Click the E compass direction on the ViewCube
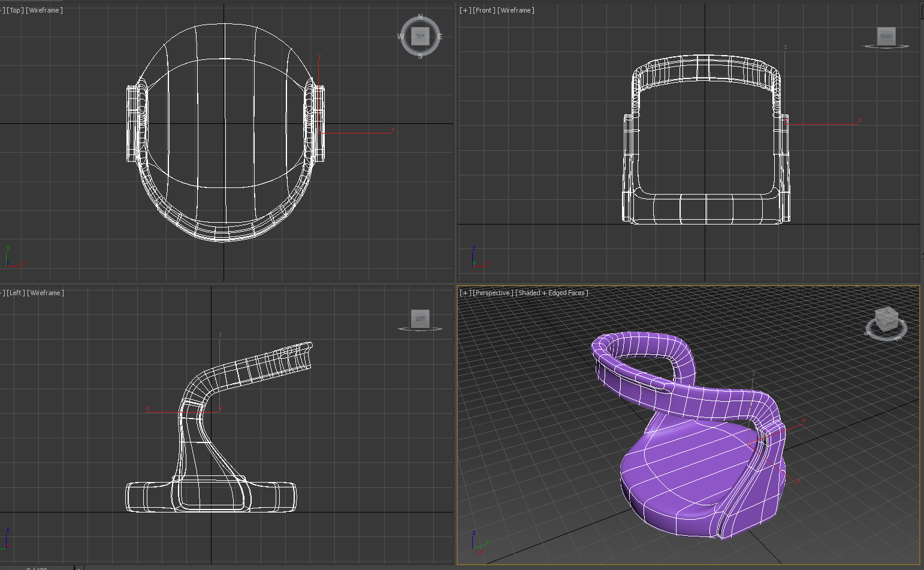 440,37
